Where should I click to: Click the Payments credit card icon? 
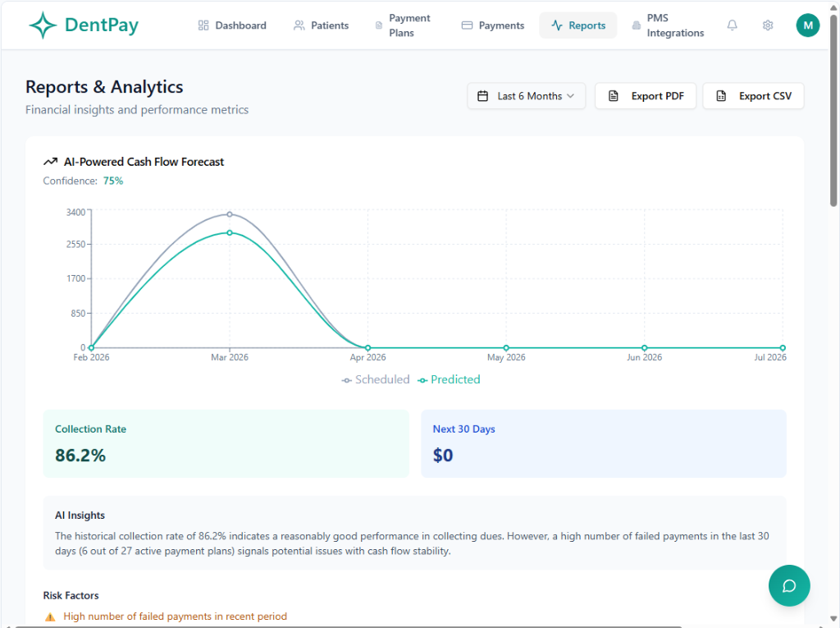click(x=467, y=25)
